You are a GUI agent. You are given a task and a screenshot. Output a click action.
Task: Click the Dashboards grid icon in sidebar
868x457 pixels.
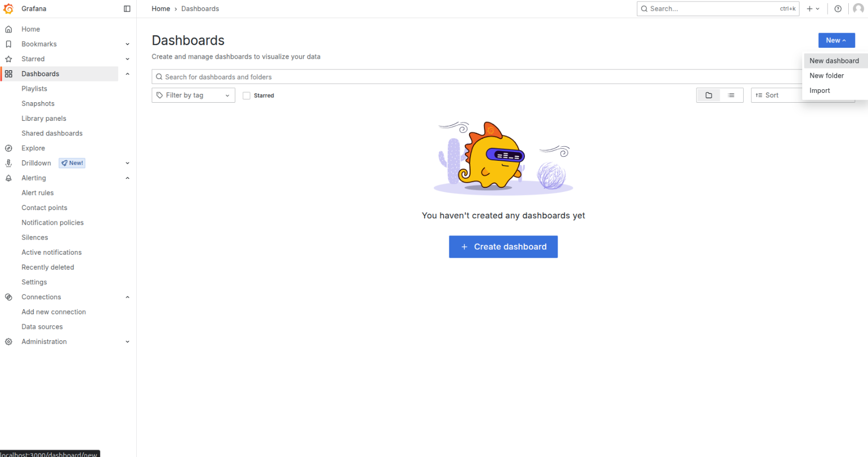click(8, 74)
